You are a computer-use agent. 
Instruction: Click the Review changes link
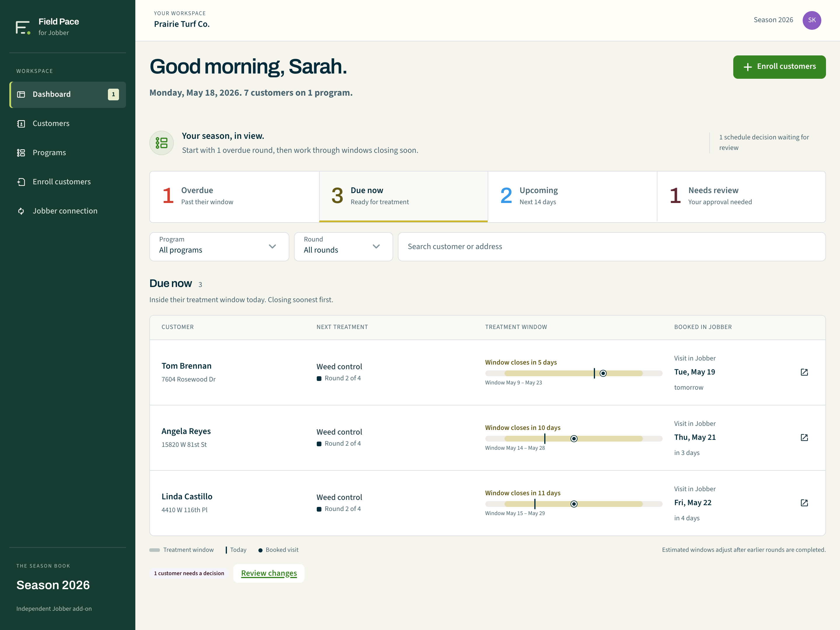click(269, 573)
